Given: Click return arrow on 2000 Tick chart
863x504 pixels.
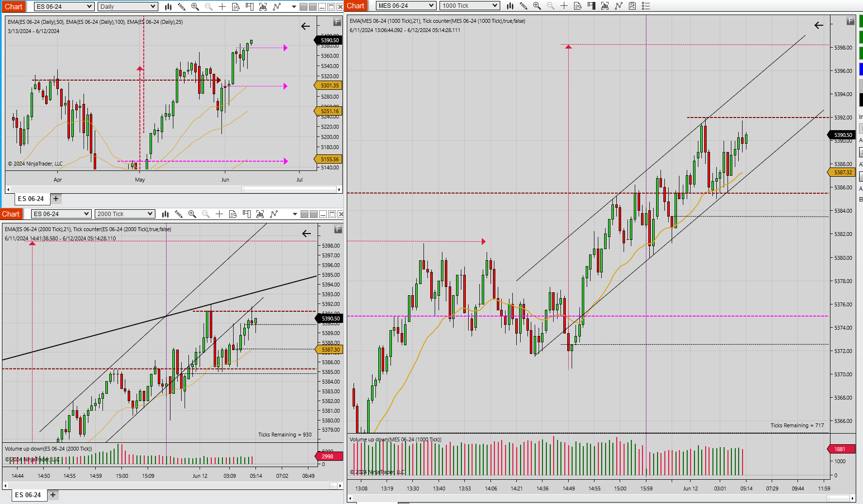Looking at the screenshot, I should click(x=306, y=234).
